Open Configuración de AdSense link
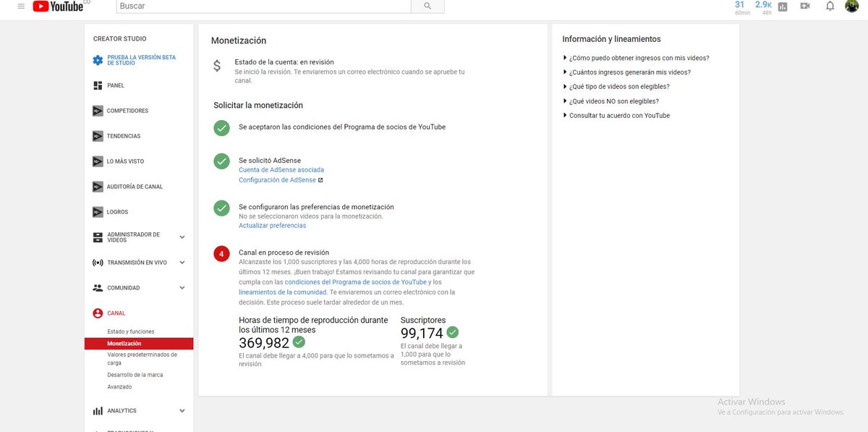 click(277, 180)
